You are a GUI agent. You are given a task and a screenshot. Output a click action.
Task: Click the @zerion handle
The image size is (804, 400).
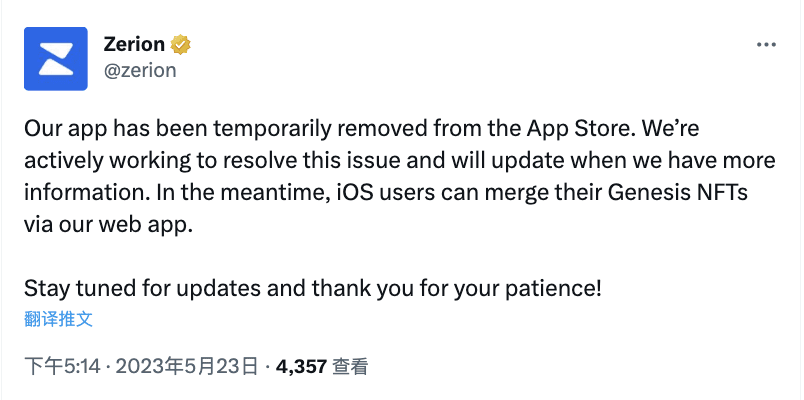(x=140, y=70)
